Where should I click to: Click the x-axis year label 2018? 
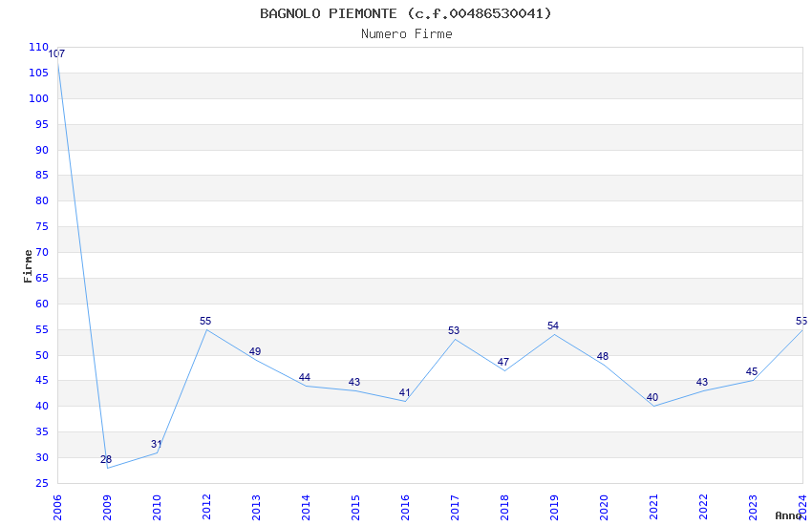(x=504, y=508)
